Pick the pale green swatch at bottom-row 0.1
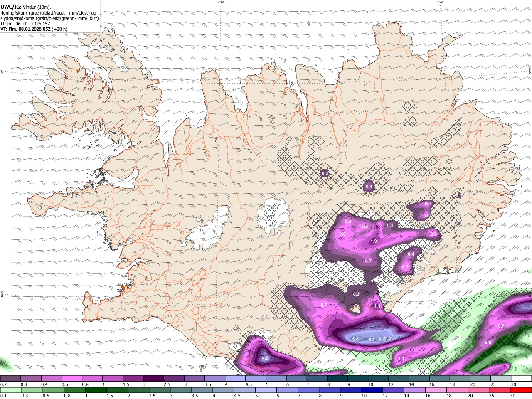Screen dimensions: 532x399 (11, 390)
